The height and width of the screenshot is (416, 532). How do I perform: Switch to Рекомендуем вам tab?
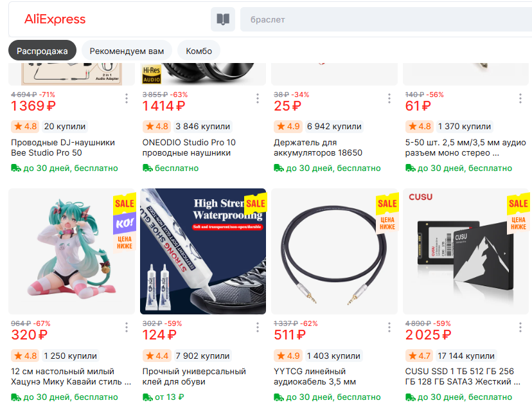point(127,51)
